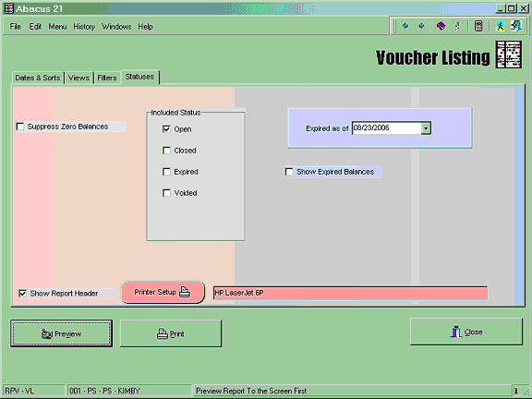Screen dimensions: 532x399
Task: Click the Voucher Listing abacus logo icon
Action: pos(508,54)
